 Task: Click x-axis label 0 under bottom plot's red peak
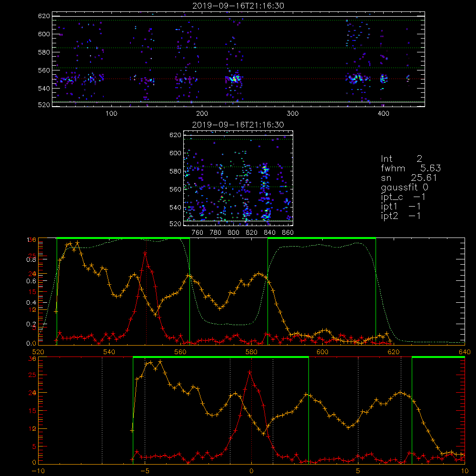click(251, 471)
